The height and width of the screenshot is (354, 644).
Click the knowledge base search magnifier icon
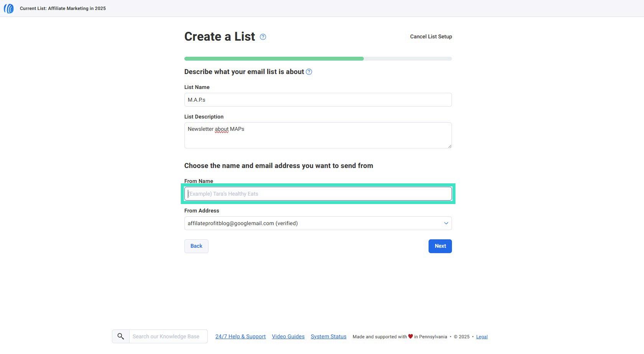pos(121,336)
